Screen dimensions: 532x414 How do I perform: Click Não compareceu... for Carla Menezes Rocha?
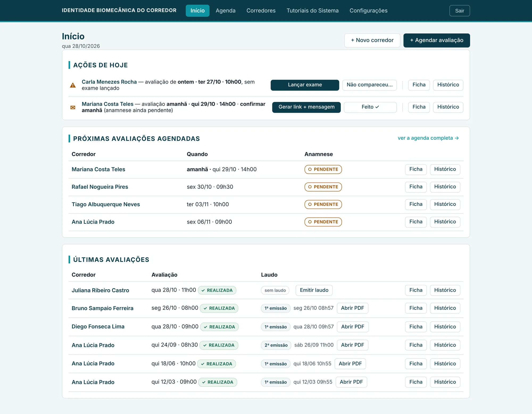369,85
